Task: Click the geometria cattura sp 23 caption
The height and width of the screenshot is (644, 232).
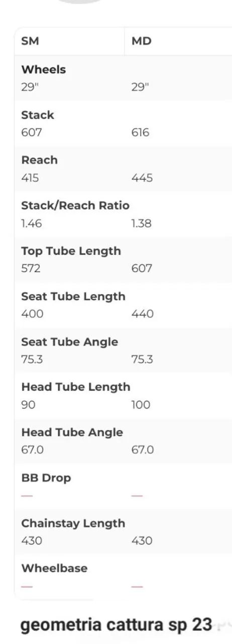Action: [x=116, y=625]
